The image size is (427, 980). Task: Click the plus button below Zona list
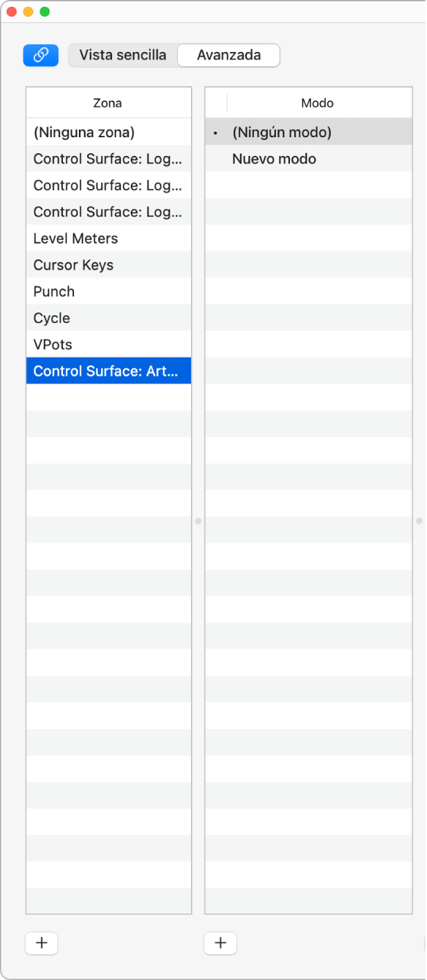click(x=42, y=943)
